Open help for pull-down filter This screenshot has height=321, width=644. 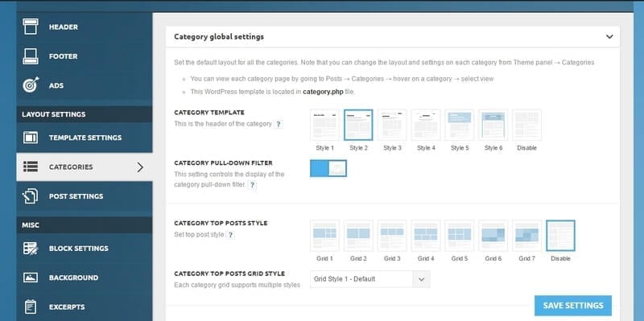pyautogui.click(x=252, y=185)
